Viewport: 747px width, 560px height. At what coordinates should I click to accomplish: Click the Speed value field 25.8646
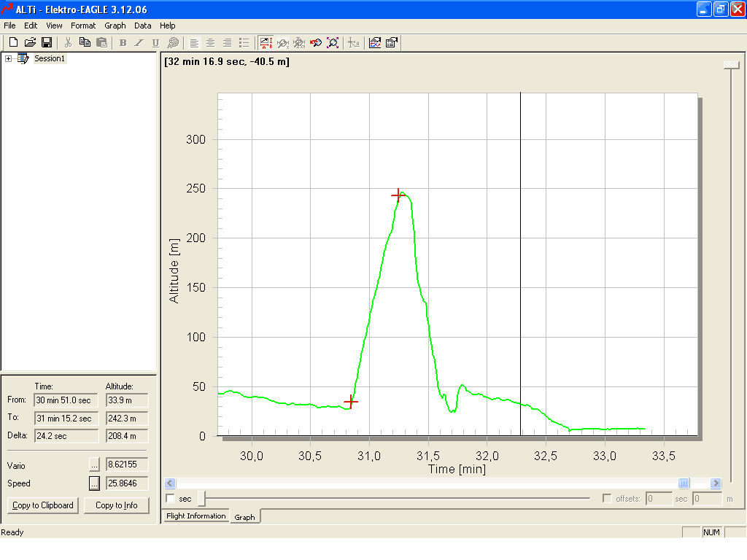(127, 483)
